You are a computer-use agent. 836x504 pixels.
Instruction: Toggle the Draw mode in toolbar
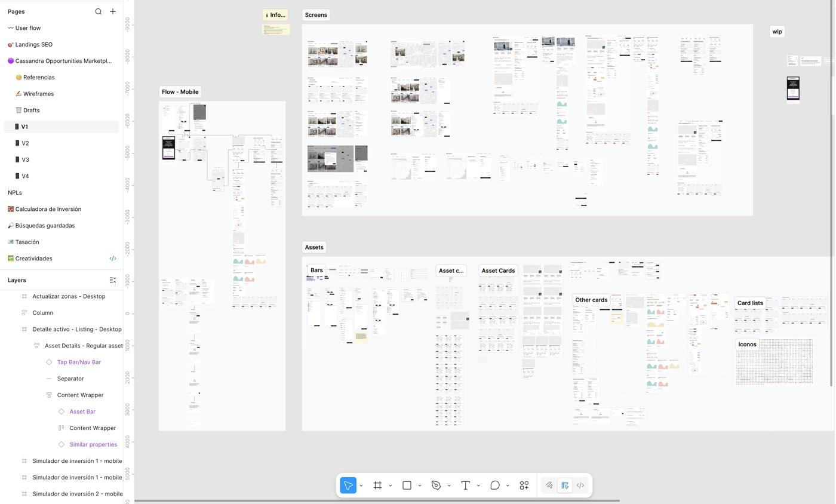coord(549,485)
